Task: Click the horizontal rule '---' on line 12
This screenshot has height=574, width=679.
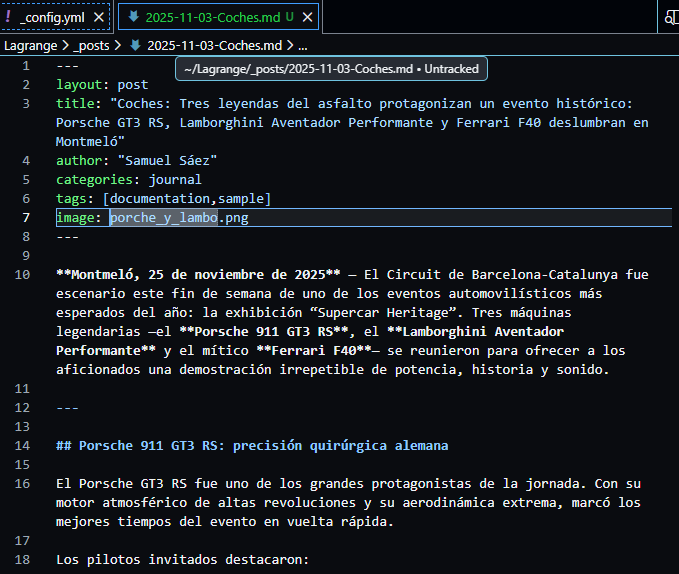Action: (x=68, y=408)
